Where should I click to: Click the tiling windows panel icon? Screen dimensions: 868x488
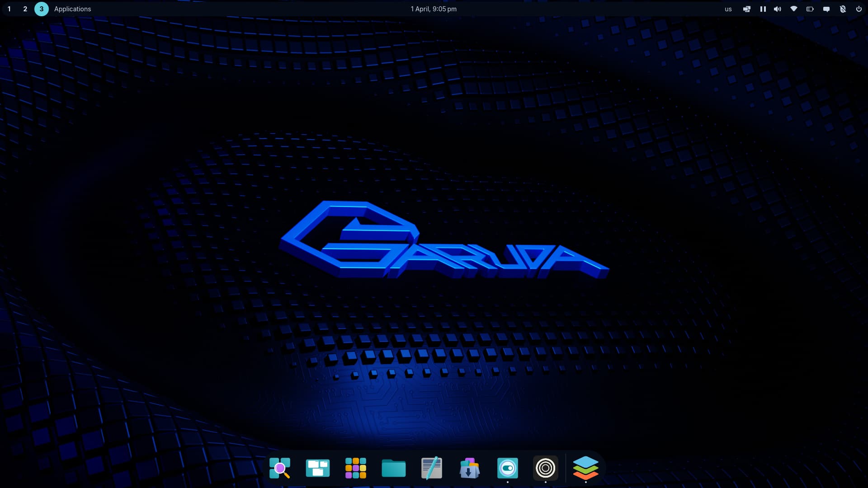pyautogui.click(x=747, y=9)
